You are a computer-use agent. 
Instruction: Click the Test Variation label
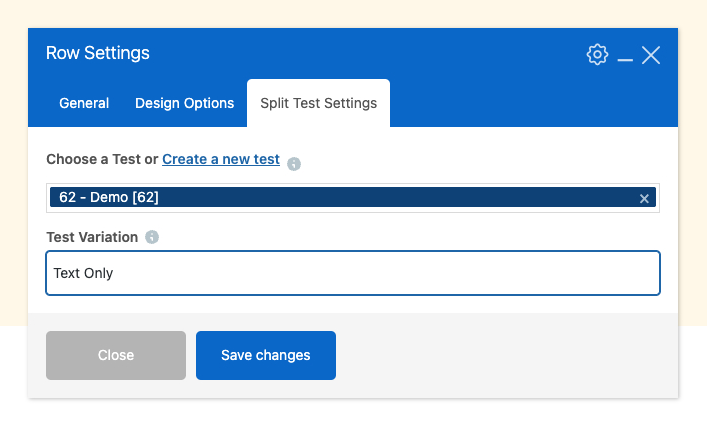click(x=92, y=237)
